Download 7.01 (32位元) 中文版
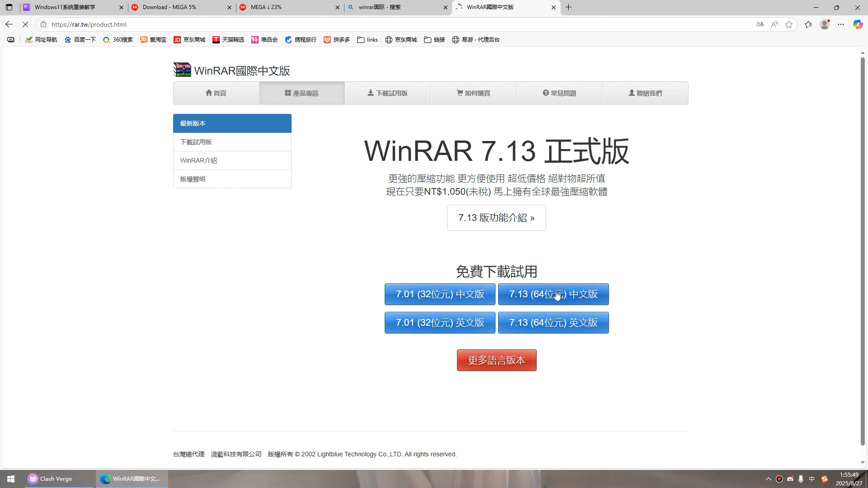This screenshot has width=868, height=488. (440, 294)
